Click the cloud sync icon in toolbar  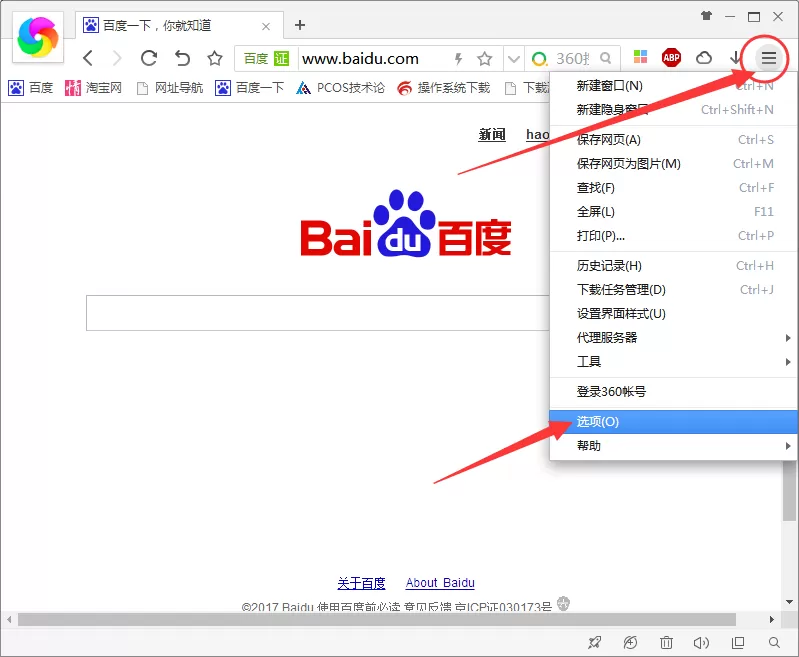pyautogui.click(x=704, y=58)
